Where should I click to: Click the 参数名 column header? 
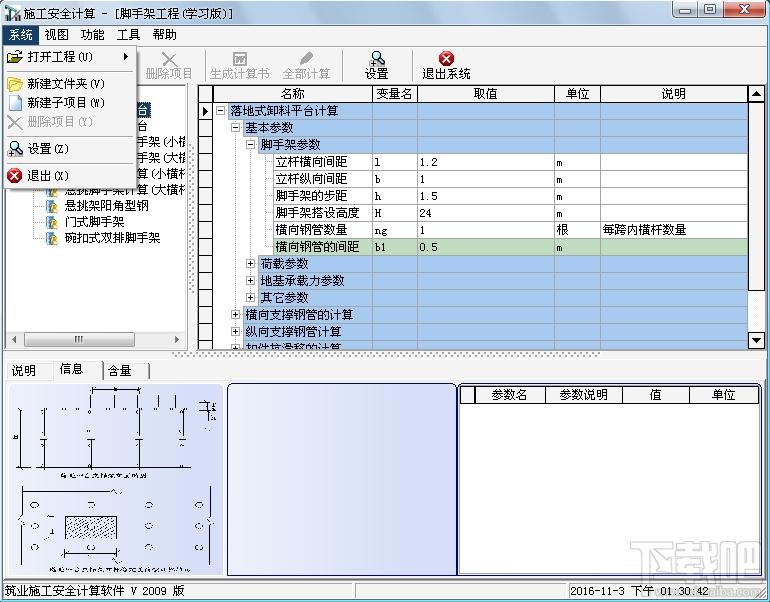[x=510, y=395]
